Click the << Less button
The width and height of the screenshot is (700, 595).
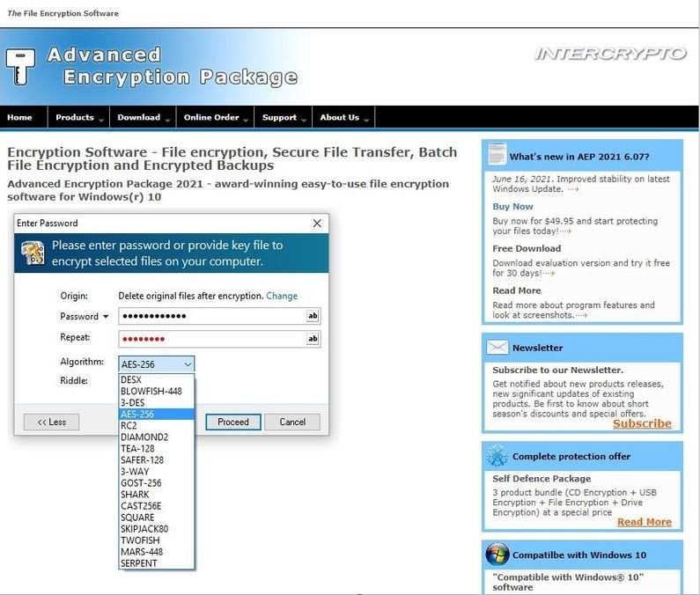(51, 422)
